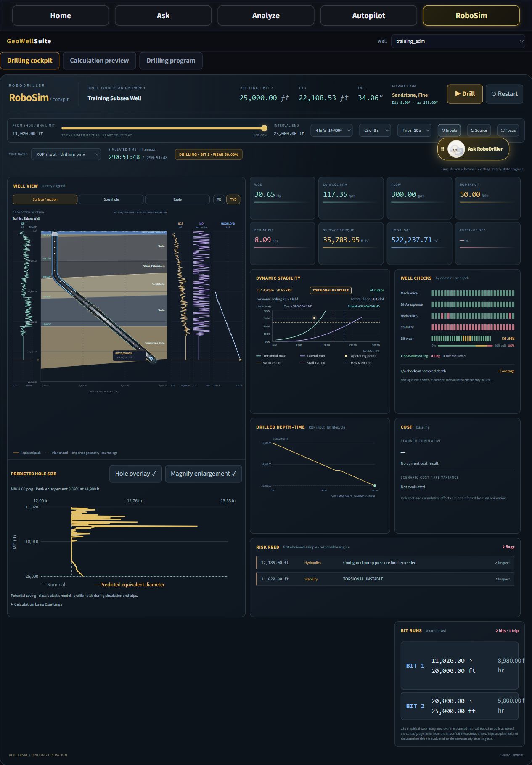Click the TORSIONAL UNSTABLE status badge
Screen dimensions: 532x765
(x=331, y=290)
